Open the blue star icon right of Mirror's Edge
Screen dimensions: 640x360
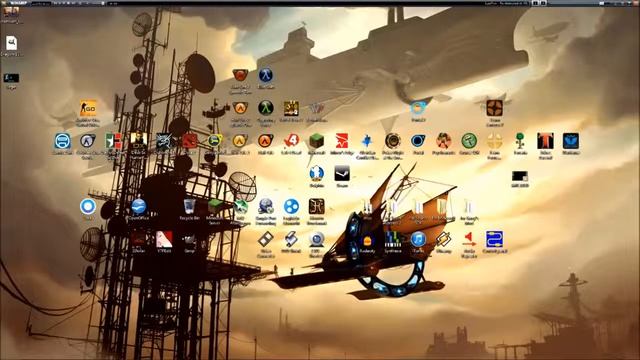pyautogui.click(x=367, y=141)
